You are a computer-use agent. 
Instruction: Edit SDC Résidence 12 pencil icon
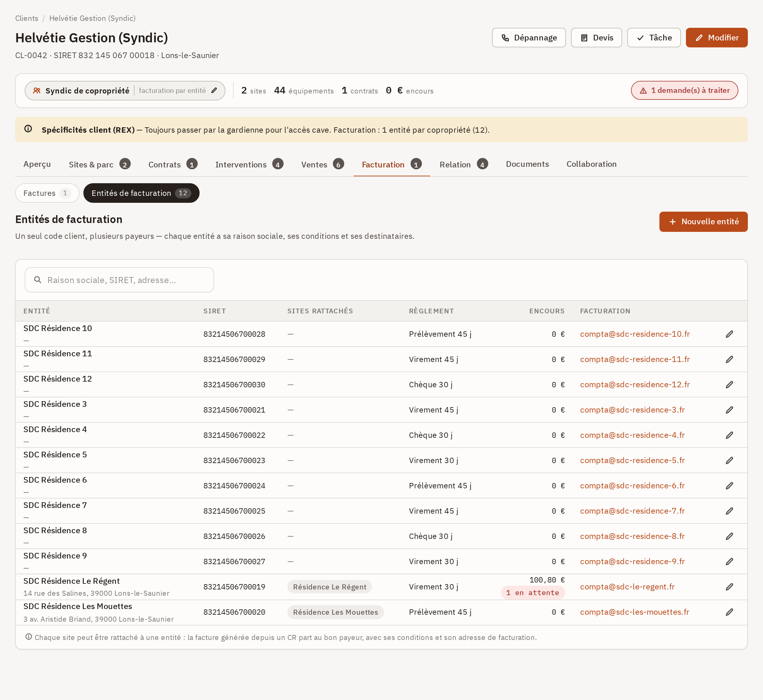729,384
